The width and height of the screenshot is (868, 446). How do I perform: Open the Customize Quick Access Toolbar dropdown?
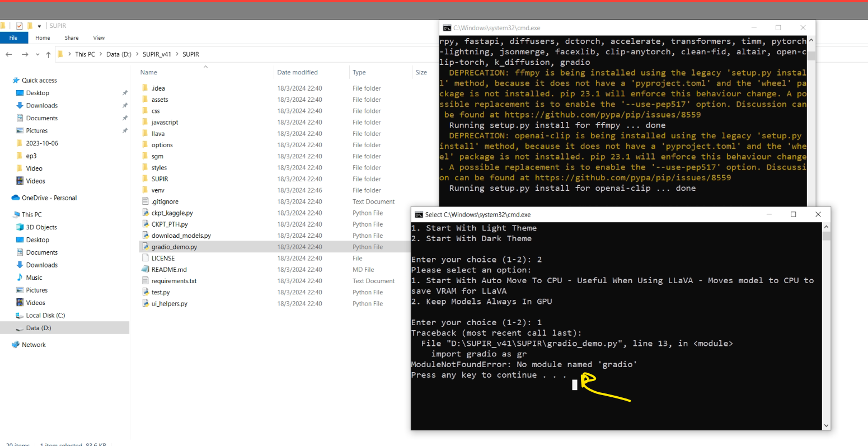click(39, 26)
